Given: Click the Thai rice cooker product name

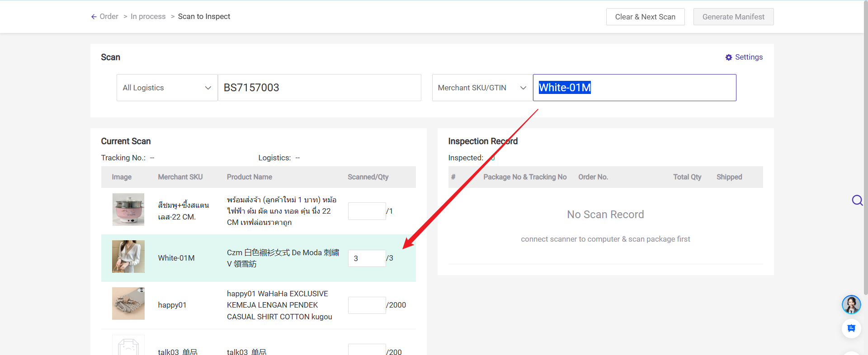Looking at the screenshot, I should (282, 211).
